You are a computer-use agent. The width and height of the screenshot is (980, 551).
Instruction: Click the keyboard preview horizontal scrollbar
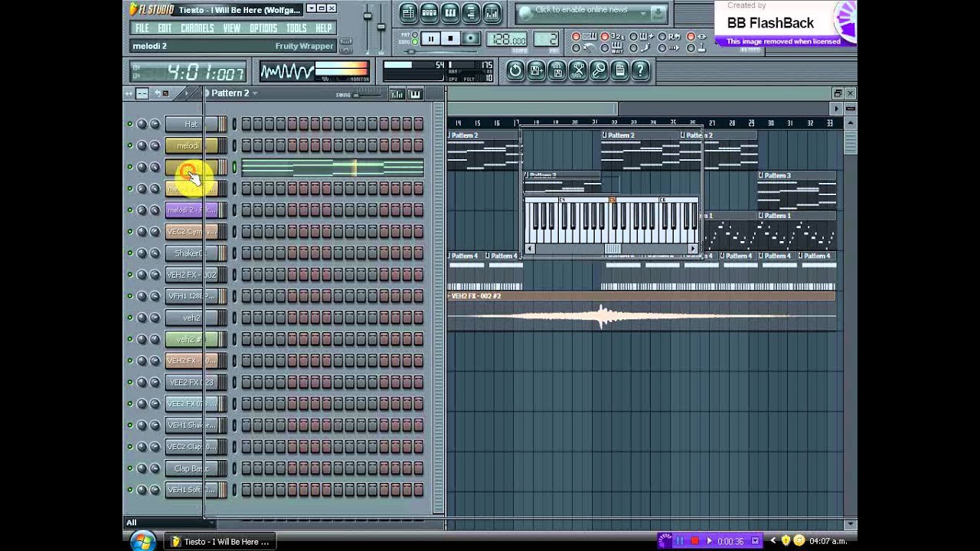coord(611,249)
